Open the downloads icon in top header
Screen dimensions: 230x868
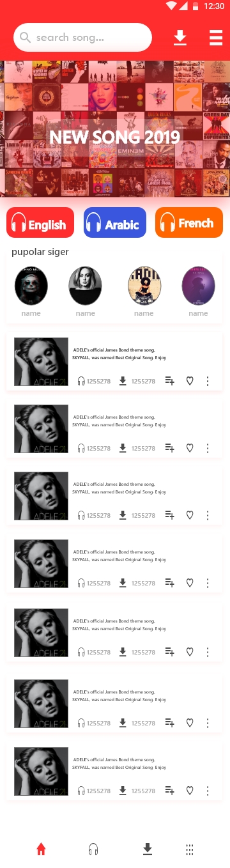tap(180, 38)
